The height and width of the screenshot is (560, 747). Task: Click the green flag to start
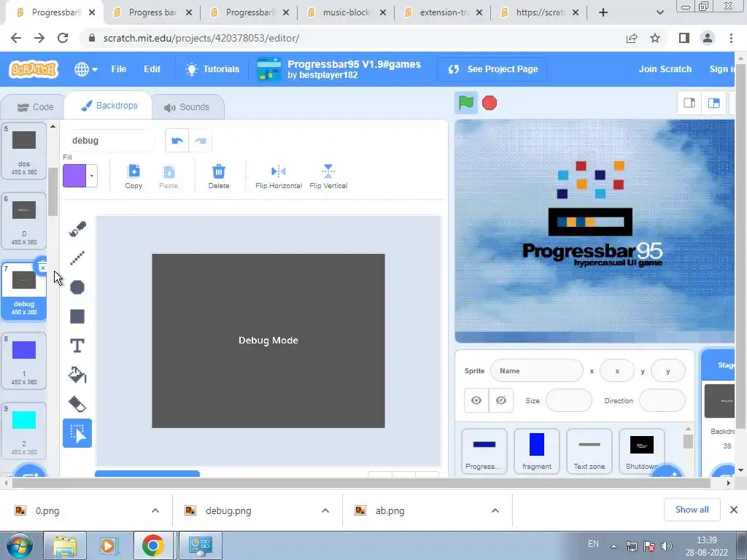coord(465,103)
